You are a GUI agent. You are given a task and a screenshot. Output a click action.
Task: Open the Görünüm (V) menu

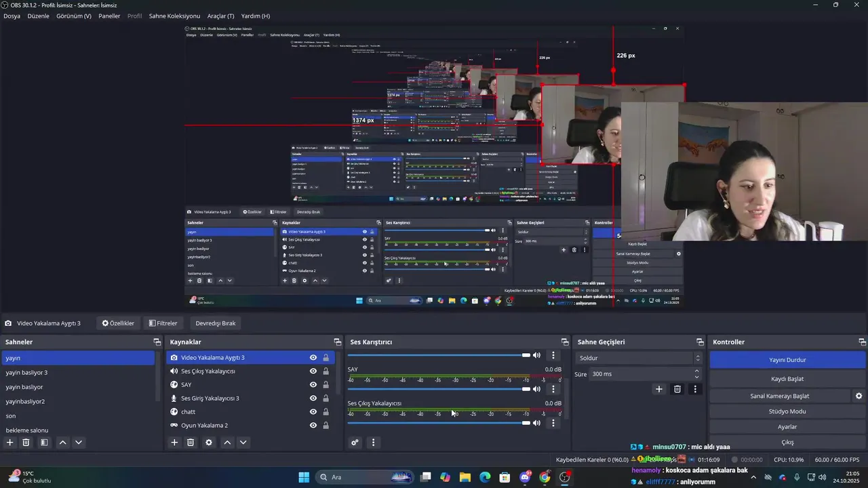(x=73, y=16)
